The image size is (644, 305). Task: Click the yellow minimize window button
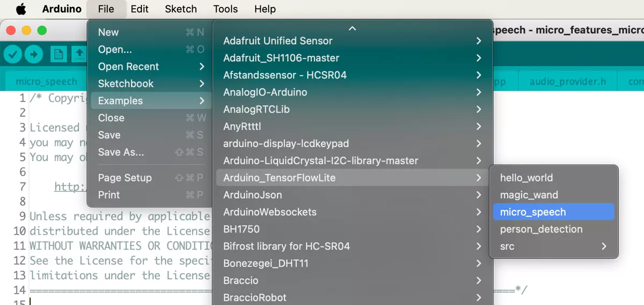click(x=27, y=31)
